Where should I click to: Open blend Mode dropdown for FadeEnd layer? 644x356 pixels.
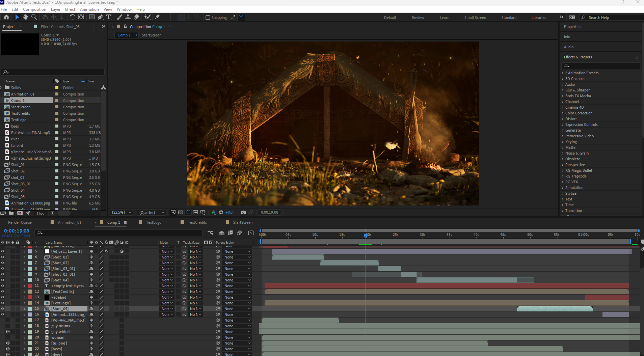[167, 297]
